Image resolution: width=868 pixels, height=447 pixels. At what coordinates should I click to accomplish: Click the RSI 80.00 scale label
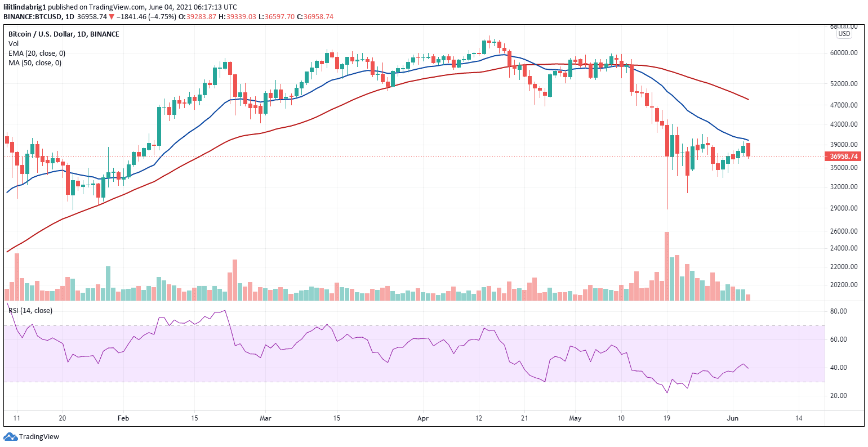[x=838, y=311]
